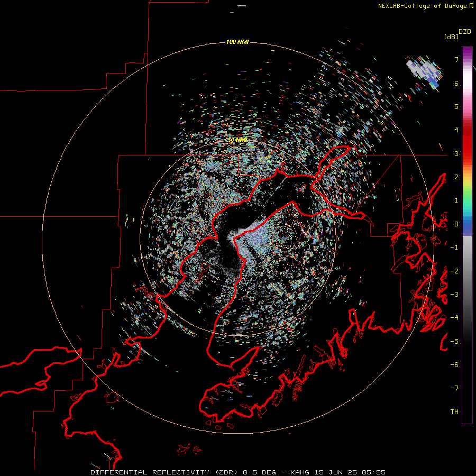
Task: Click the KAHG radar site identifier
Action: 300,472
